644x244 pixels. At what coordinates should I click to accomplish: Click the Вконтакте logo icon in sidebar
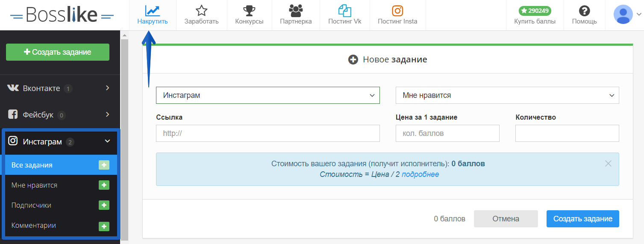[13, 88]
